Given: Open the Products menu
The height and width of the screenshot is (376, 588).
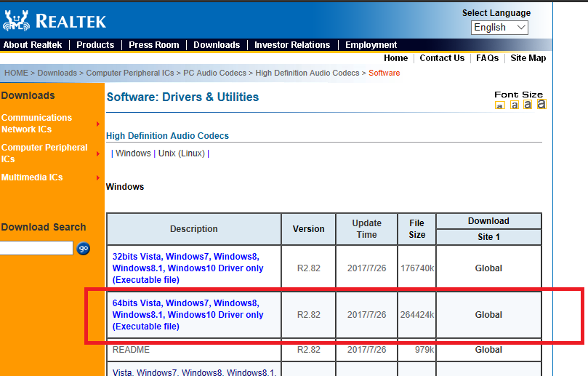Looking at the screenshot, I should (95, 45).
